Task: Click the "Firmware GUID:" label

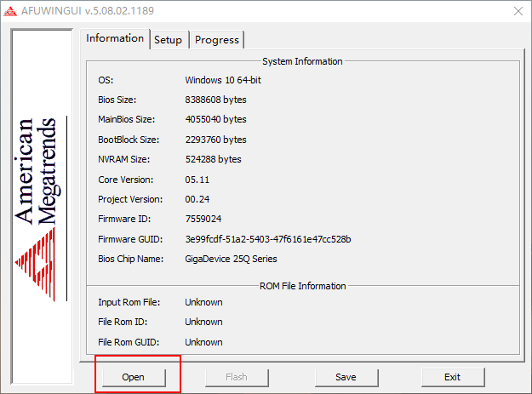Action: (x=130, y=239)
